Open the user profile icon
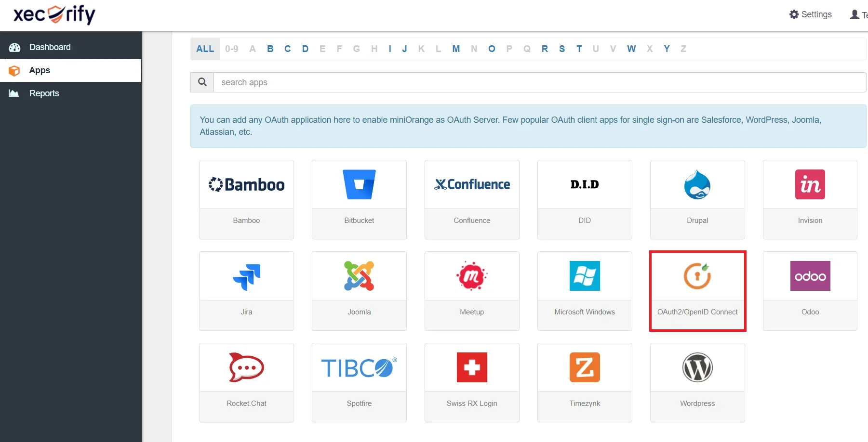Image resolution: width=868 pixels, height=442 pixels. (x=854, y=14)
